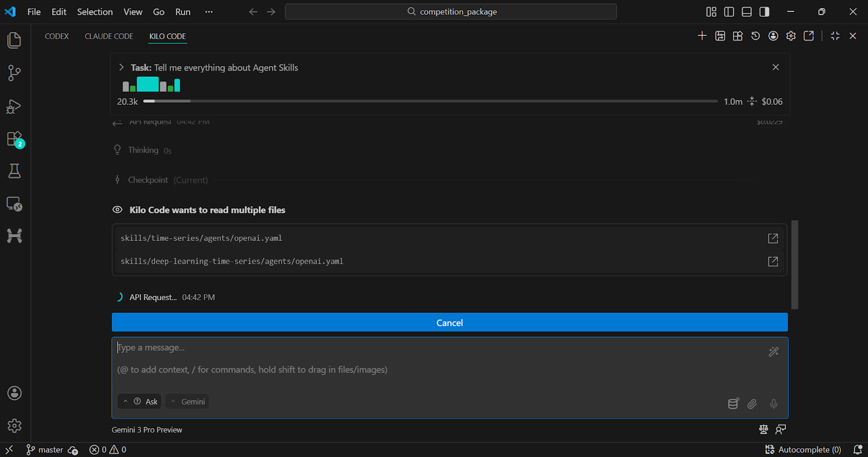Click master branch in status bar
The height and width of the screenshot is (457, 868).
tap(44, 449)
